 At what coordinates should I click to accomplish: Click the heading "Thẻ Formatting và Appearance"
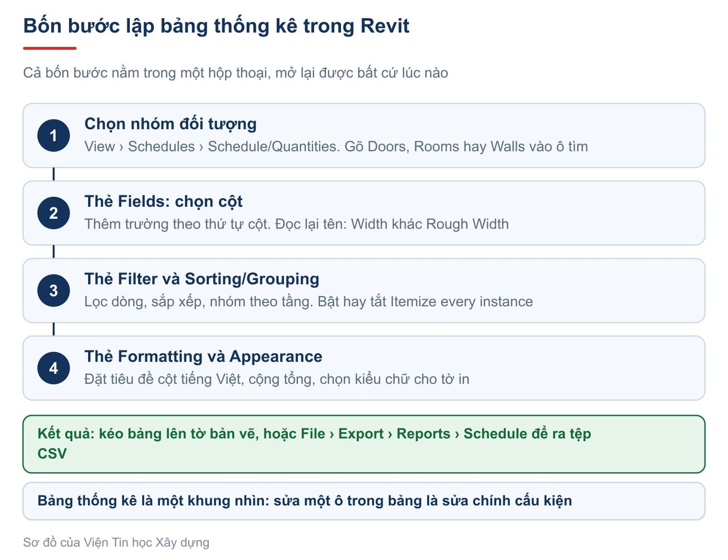[x=203, y=357]
